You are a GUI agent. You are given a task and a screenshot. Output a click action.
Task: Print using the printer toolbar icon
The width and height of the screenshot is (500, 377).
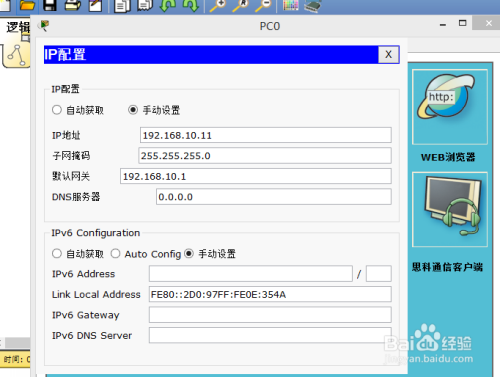click(x=73, y=5)
